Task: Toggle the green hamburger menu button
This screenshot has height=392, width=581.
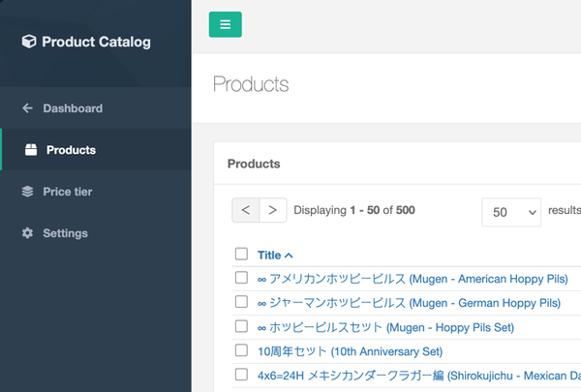Action: click(226, 24)
